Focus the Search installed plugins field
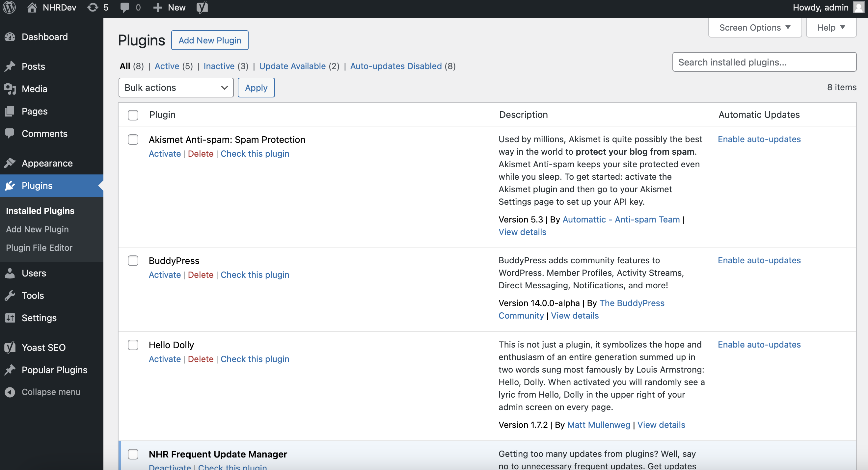 (x=764, y=62)
